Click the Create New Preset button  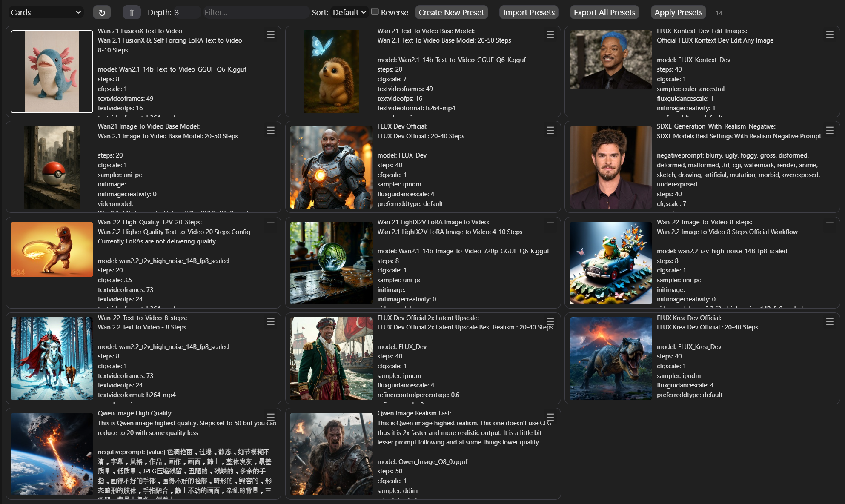click(x=451, y=13)
